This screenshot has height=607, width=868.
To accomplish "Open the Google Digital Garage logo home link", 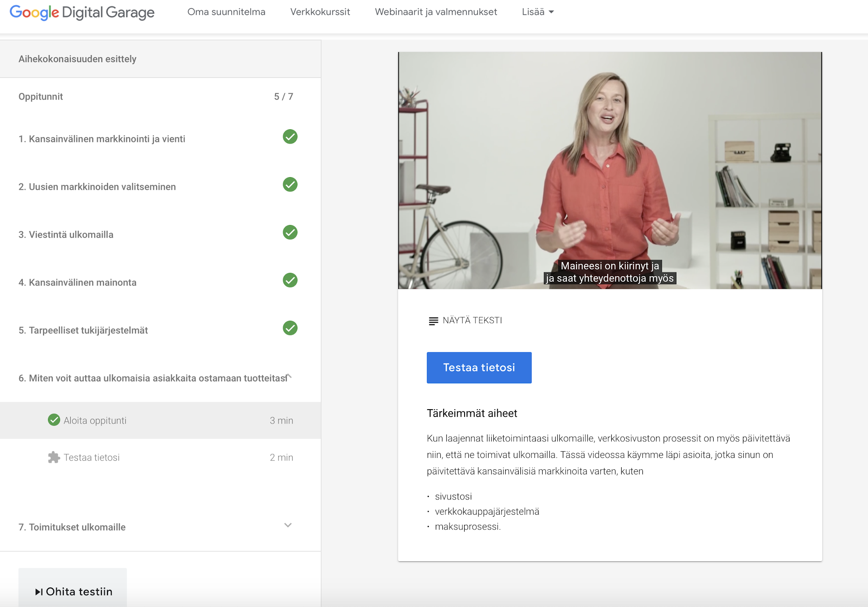I will 82,12.
